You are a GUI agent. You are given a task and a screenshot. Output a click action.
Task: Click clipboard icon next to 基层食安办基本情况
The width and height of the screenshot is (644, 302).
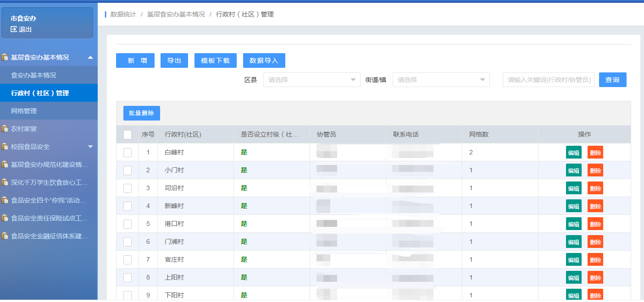5,57
